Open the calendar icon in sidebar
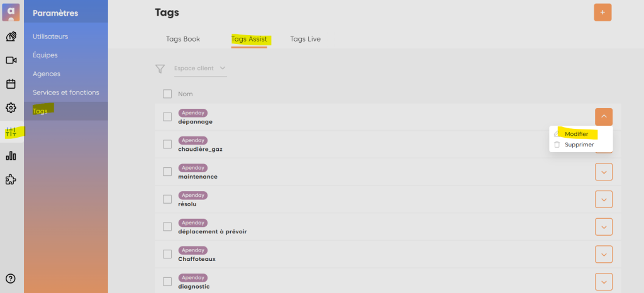644x293 pixels. tap(11, 84)
